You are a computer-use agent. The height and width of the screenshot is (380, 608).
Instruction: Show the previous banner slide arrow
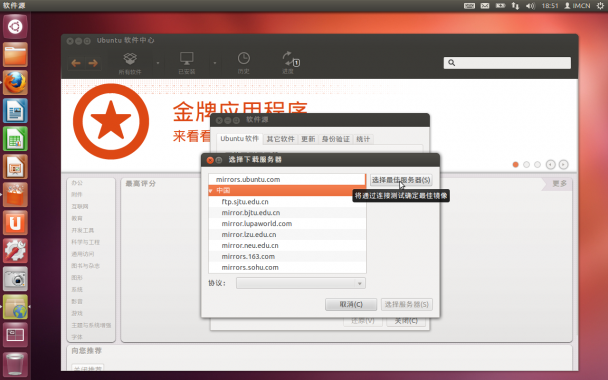[550, 164]
